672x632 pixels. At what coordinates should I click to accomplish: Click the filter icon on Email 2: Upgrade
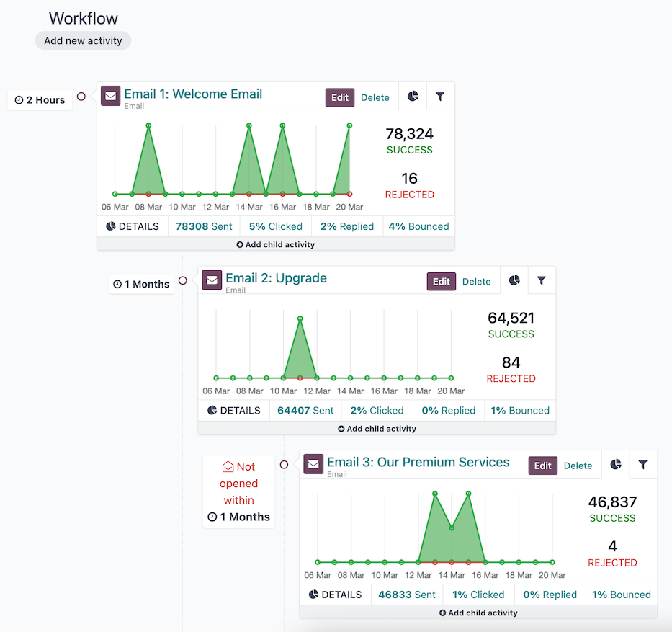point(542,280)
